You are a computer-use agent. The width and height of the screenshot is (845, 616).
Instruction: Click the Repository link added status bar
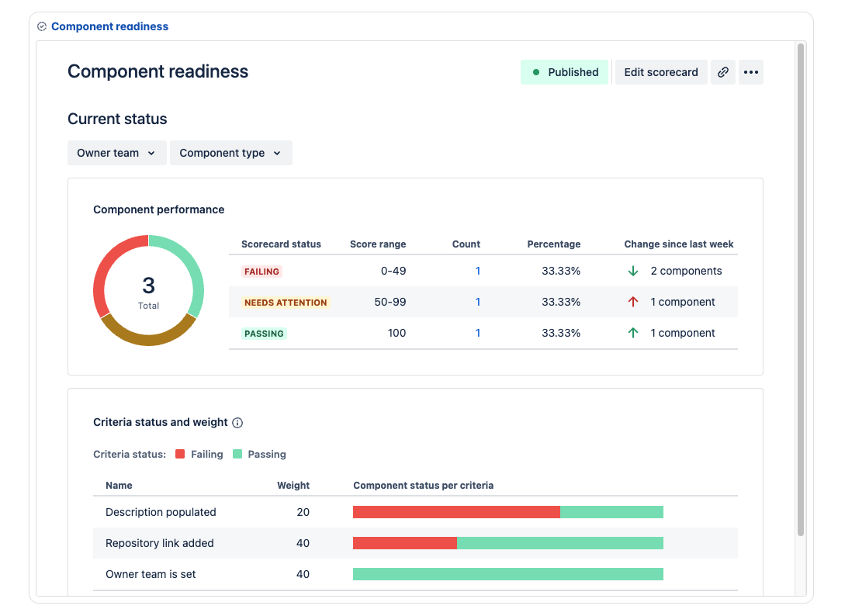pos(508,543)
